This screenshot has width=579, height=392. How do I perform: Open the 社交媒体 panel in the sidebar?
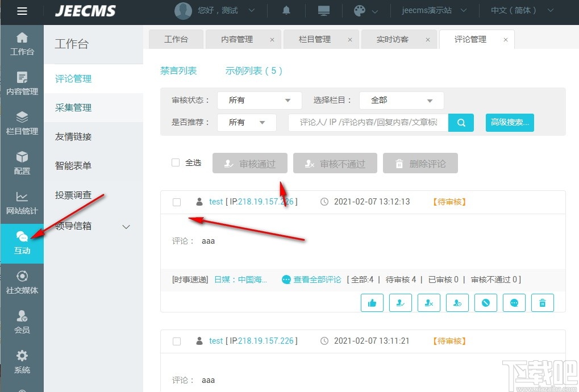[22, 283]
